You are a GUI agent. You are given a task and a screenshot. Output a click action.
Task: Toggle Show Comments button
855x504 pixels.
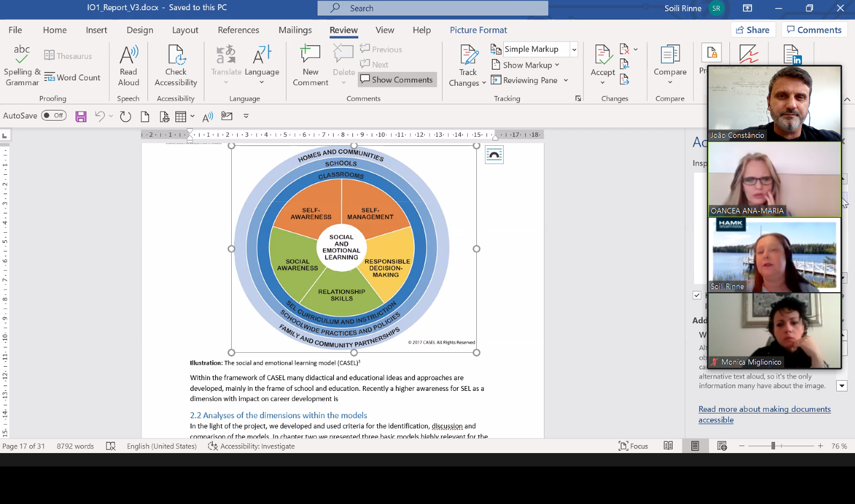397,80
